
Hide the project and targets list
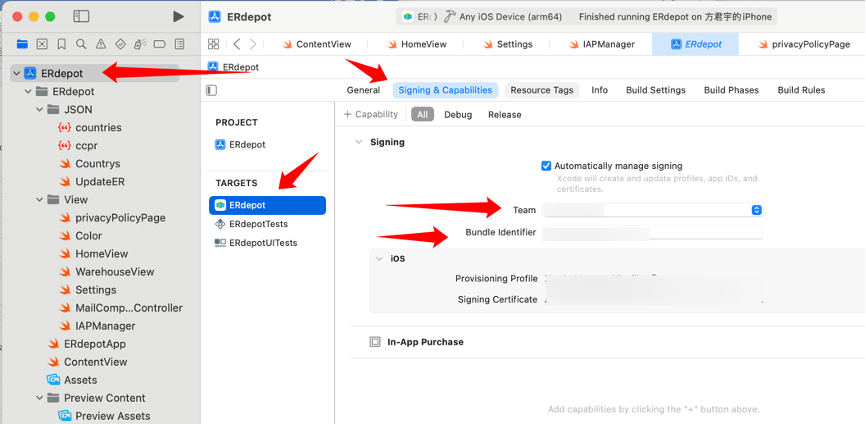tap(212, 90)
